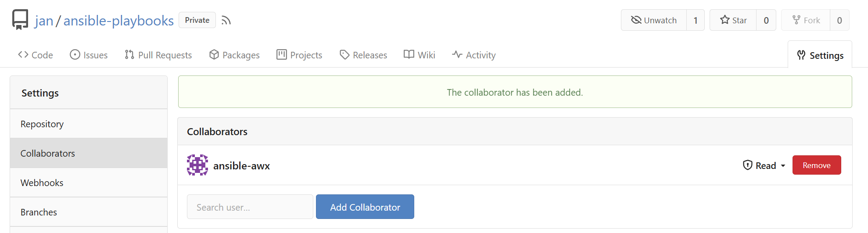
Task: Open the Issues tab
Action: click(x=89, y=55)
